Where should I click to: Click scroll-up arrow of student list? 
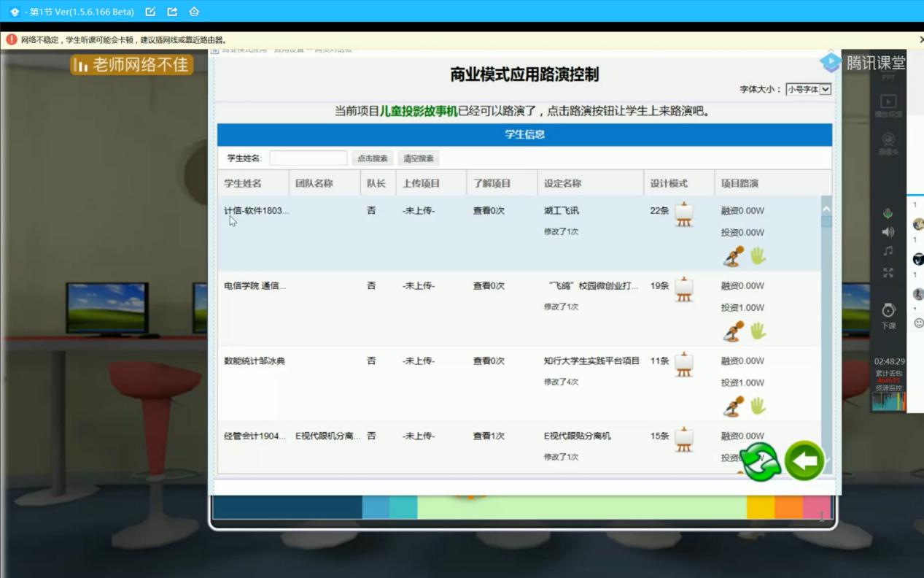(826, 209)
